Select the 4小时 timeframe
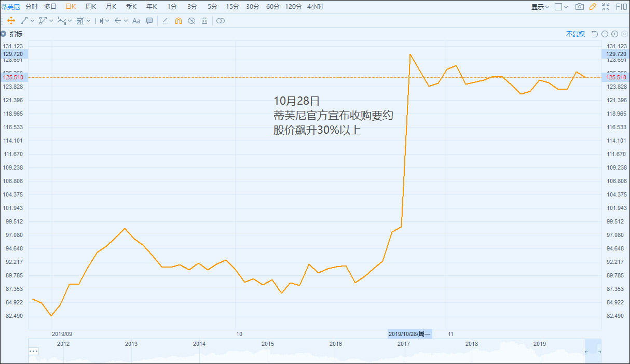Viewport: 630px width, 364px height. [x=315, y=7]
